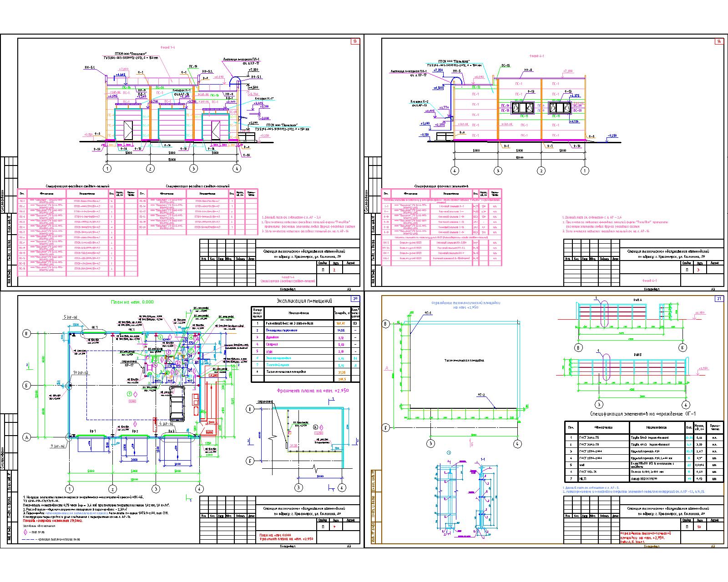Screen dimensions: 728x582
Task: Select area value "19,55" in explication table
Action: coord(341,331)
